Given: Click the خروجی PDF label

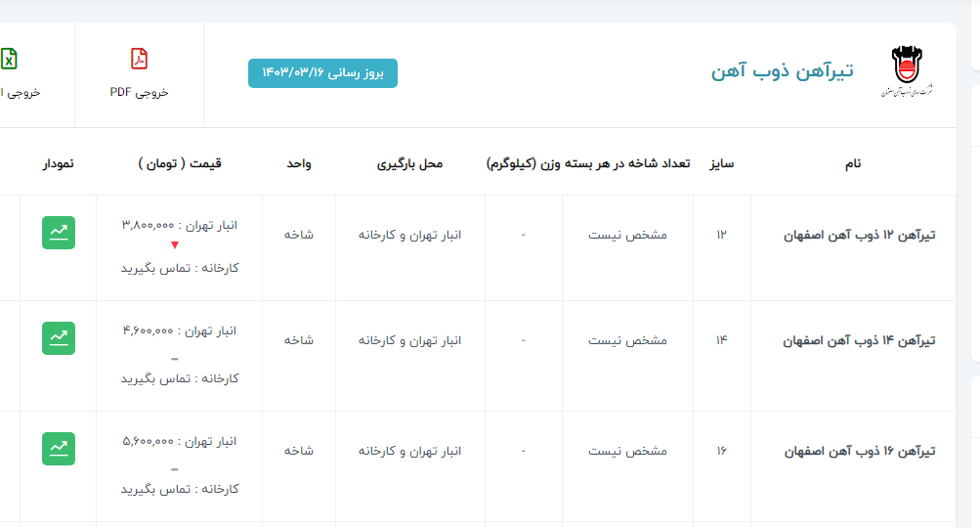Looking at the screenshot, I should [139, 92].
